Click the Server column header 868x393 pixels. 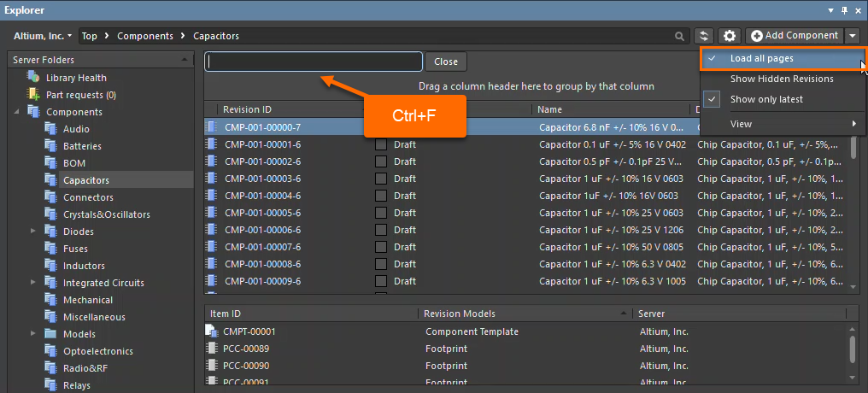pos(652,314)
